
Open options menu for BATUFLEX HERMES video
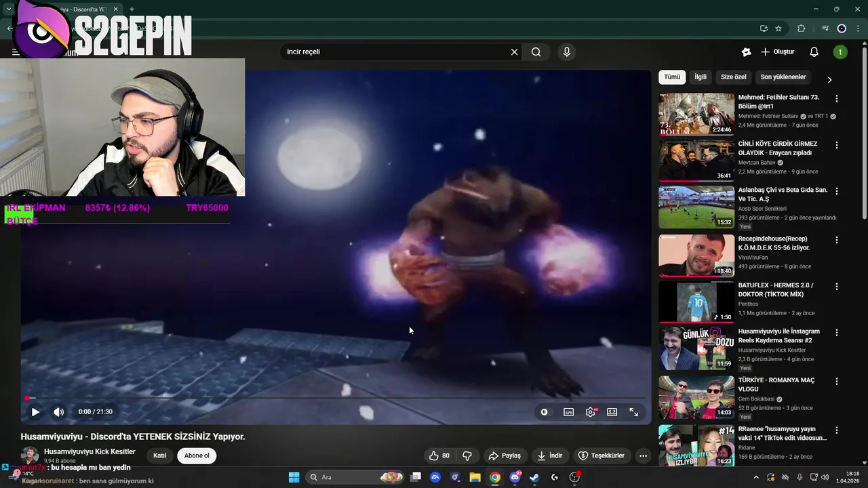point(836,287)
